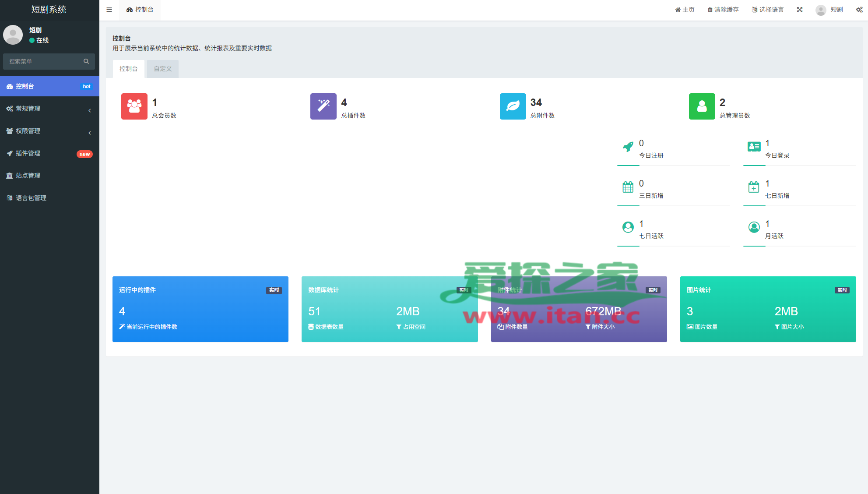Click the calendar icon for 三日新增
Viewport: 868px width, 494px height.
click(x=628, y=187)
